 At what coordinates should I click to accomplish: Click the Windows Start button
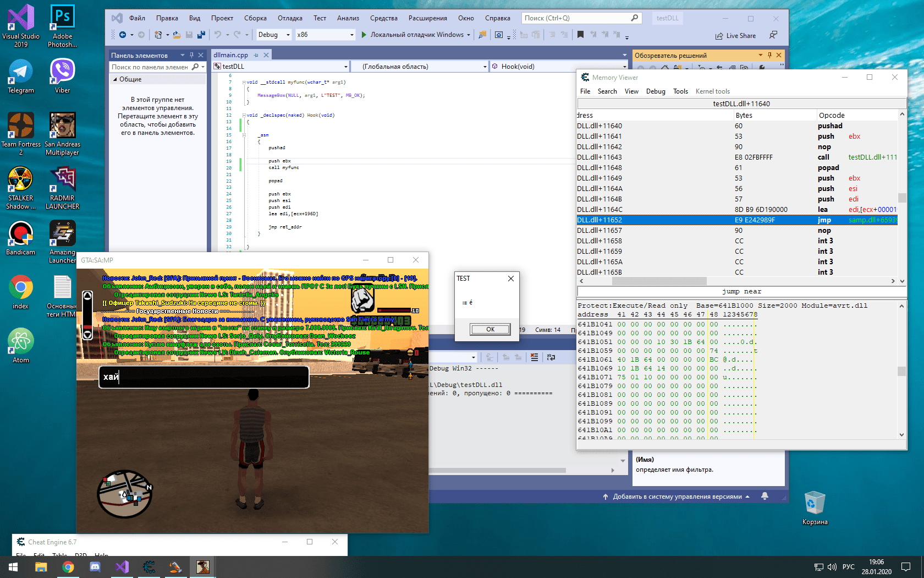[x=13, y=567]
